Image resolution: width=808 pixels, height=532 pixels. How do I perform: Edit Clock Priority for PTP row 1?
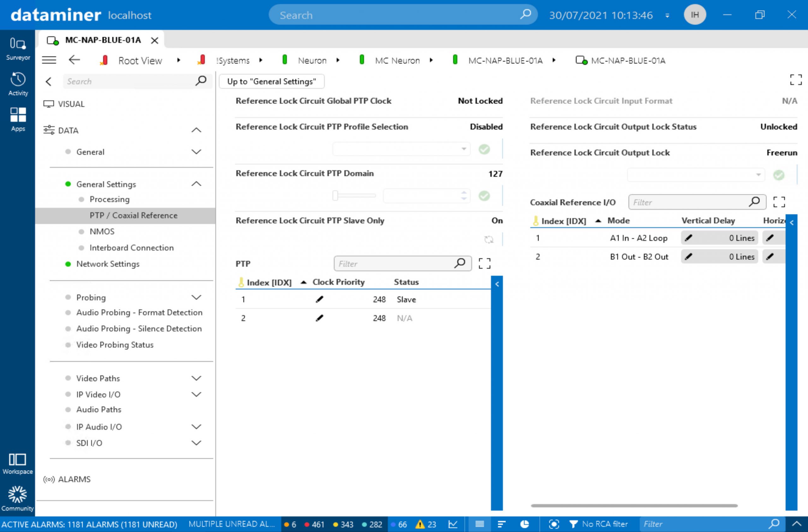click(319, 299)
